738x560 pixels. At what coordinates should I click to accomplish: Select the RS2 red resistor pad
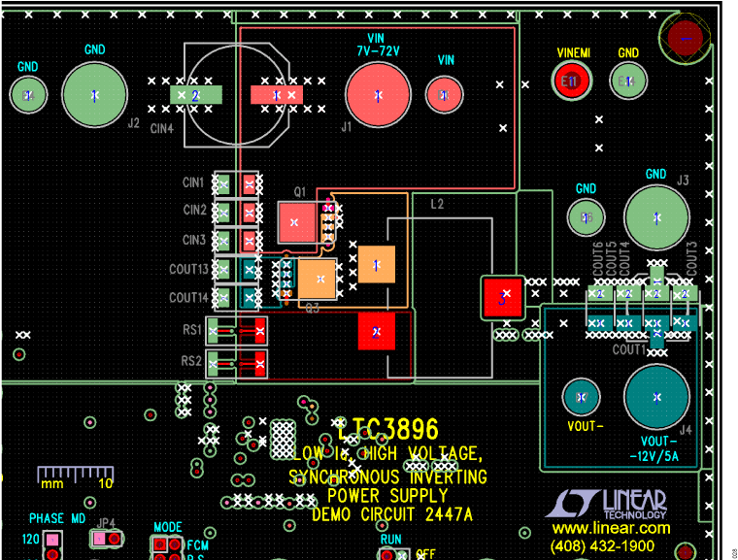[260, 364]
